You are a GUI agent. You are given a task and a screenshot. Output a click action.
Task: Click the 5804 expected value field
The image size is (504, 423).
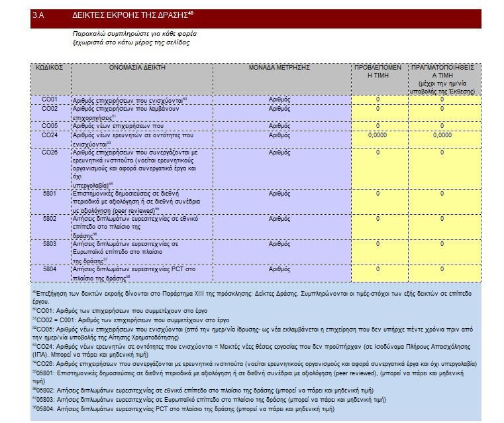pyautogui.click(x=379, y=273)
